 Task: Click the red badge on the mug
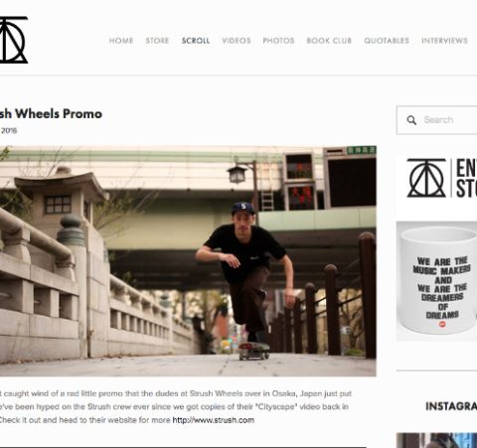(x=442, y=325)
